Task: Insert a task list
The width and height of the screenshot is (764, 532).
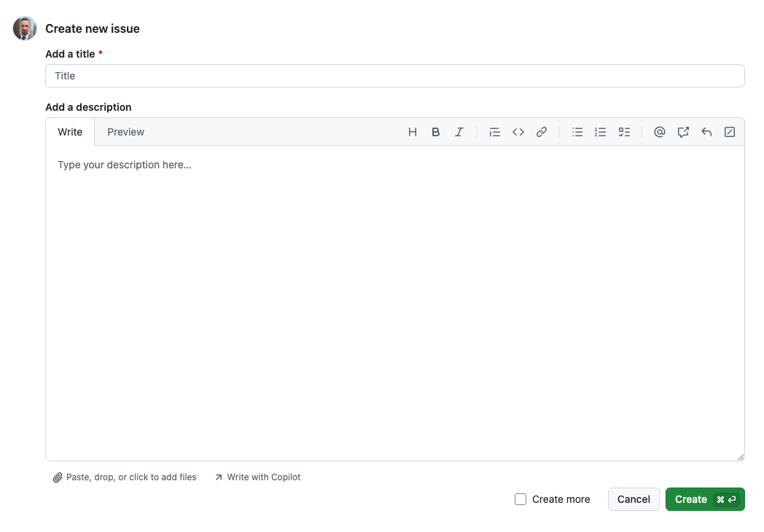Action: (x=624, y=132)
